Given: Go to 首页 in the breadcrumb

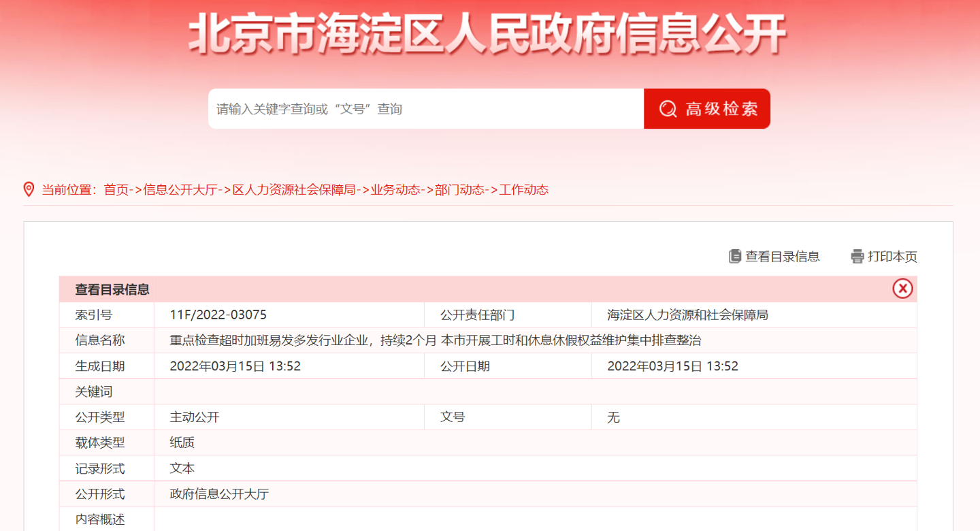Looking at the screenshot, I should point(116,190).
